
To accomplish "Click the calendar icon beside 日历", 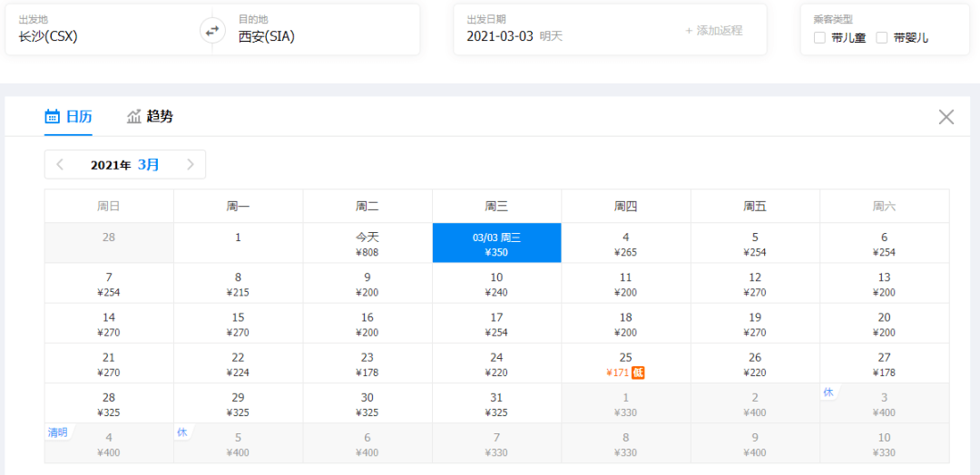I will click(53, 116).
